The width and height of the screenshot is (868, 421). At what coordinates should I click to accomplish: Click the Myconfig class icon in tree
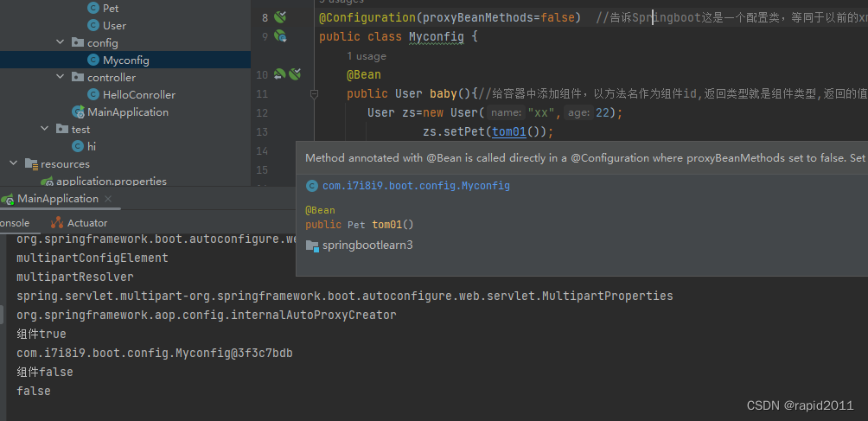[x=93, y=60]
